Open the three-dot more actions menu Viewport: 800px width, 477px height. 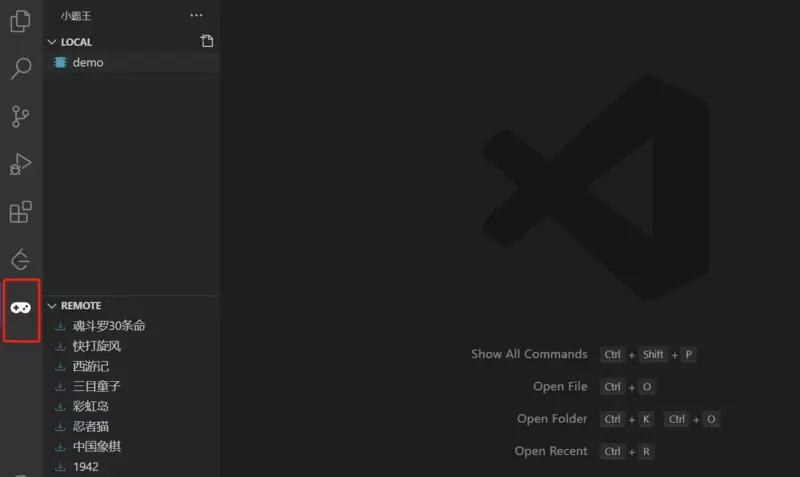point(196,16)
